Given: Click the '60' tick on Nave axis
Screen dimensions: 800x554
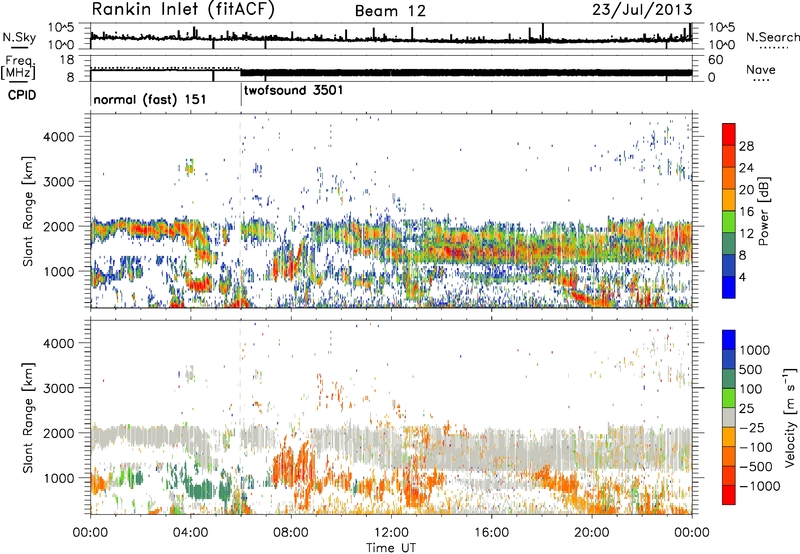Looking at the screenshot, I should pyautogui.click(x=716, y=60).
